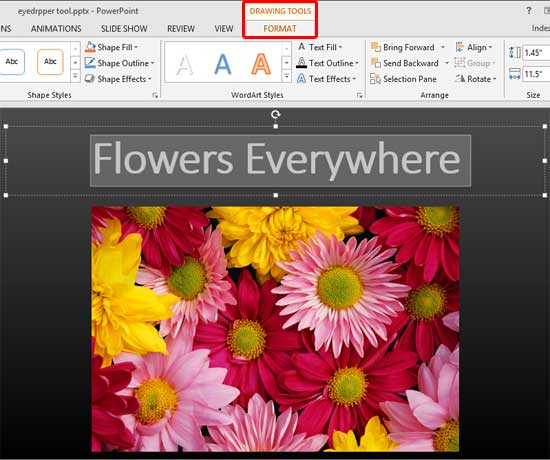
Task: Click the shape height field showing 1.45"
Action: click(x=536, y=53)
